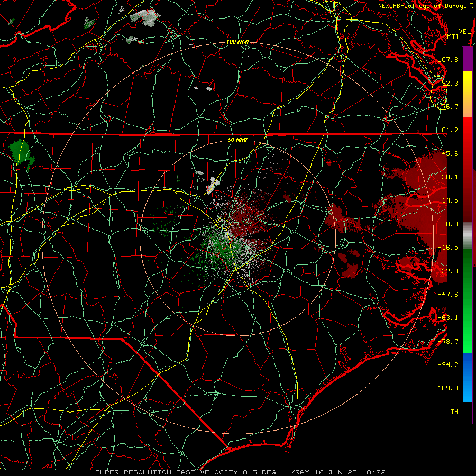Click the 50 NMI range ring label
476x476 pixels.
(x=237, y=140)
